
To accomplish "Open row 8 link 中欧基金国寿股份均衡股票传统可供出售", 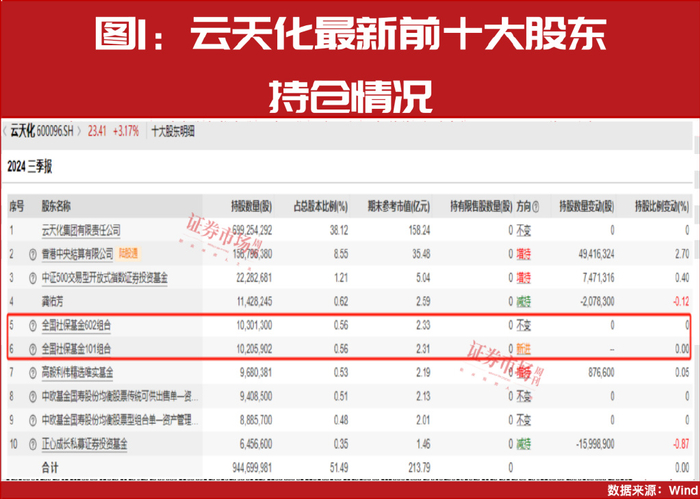I will pyautogui.click(x=120, y=397).
